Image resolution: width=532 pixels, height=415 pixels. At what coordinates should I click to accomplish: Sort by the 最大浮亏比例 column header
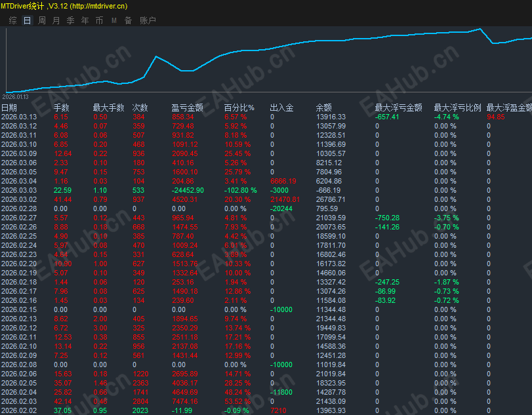pyautogui.click(x=458, y=108)
